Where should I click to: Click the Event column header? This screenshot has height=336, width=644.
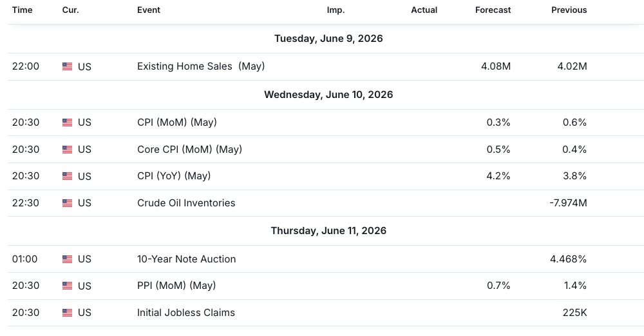(149, 10)
